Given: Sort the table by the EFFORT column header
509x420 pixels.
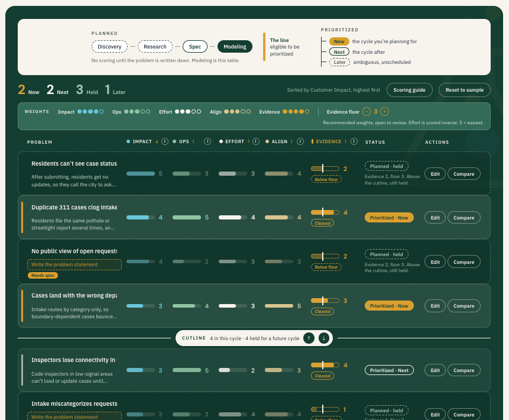Looking at the screenshot, I should point(234,141).
